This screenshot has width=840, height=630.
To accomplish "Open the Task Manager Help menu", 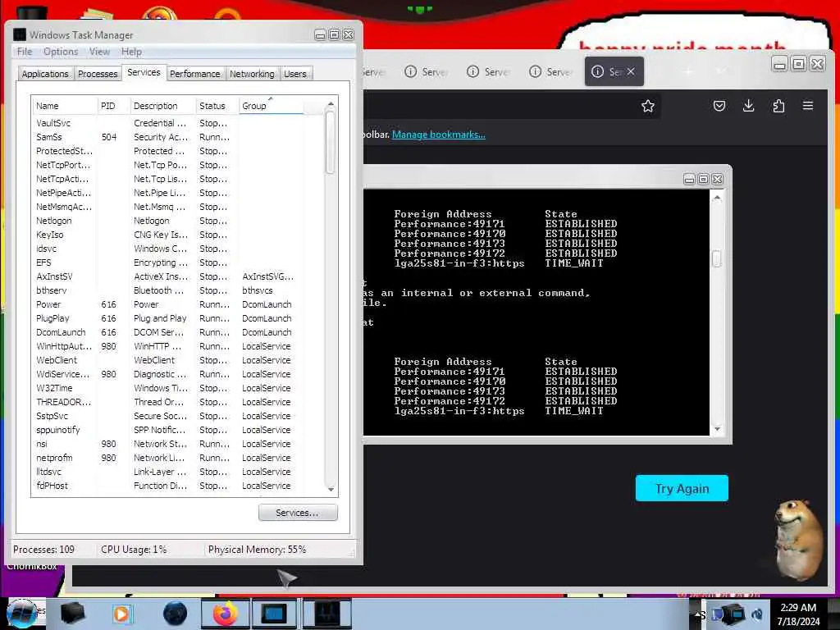I will [131, 52].
